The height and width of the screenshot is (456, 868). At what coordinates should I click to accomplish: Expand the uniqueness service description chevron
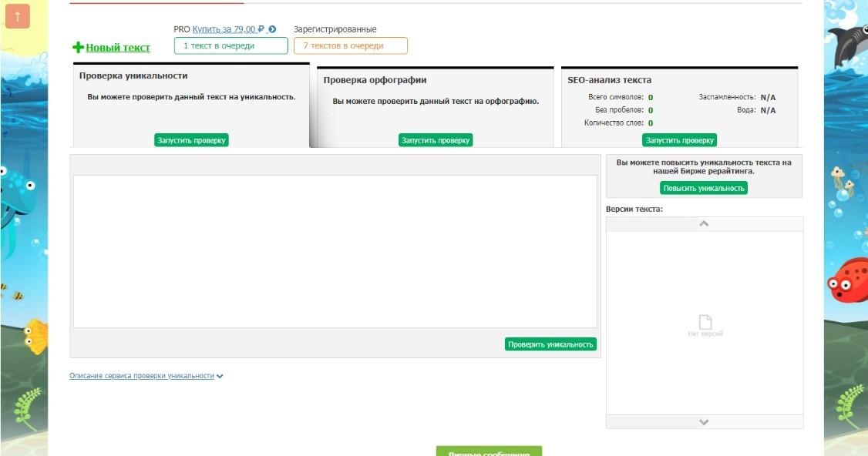220,377
